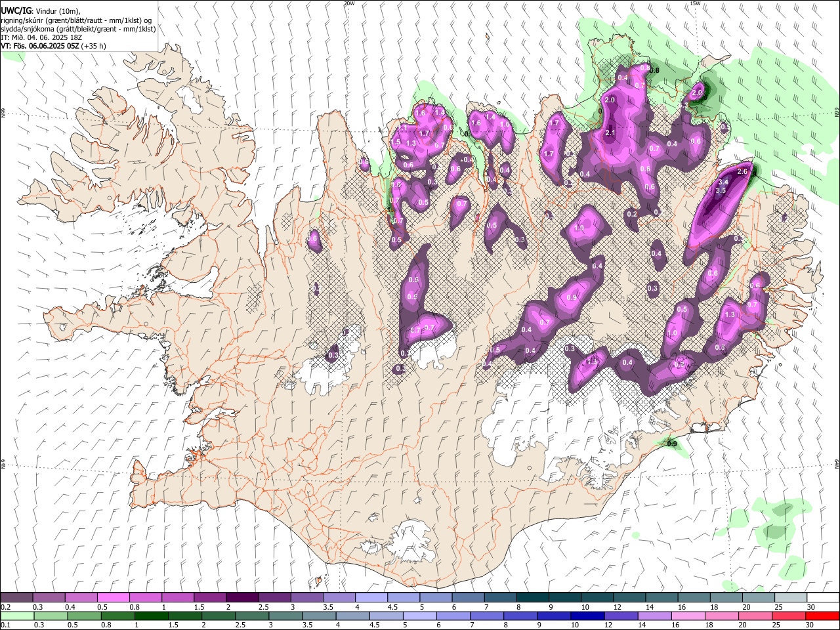Select the darkest green lower legend swatch labeled 1
Screen dimensions: 840x630
tap(152, 616)
